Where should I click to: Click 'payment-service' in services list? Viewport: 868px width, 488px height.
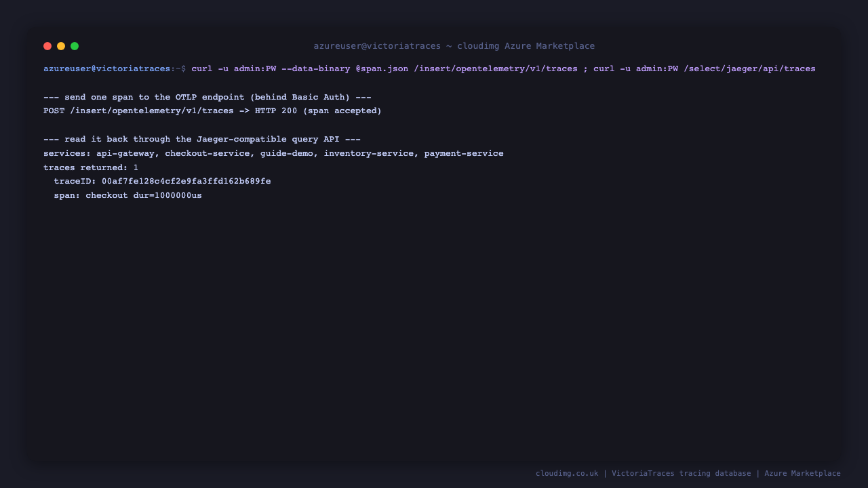(x=464, y=153)
